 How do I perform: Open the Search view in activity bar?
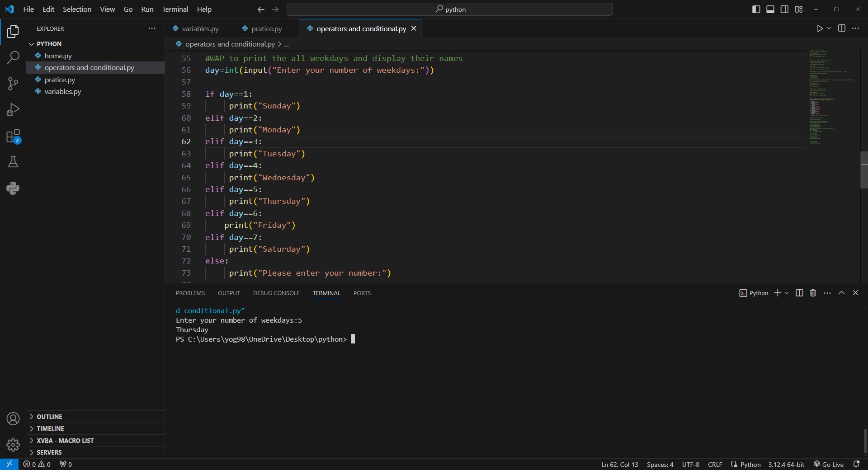pos(13,57)
